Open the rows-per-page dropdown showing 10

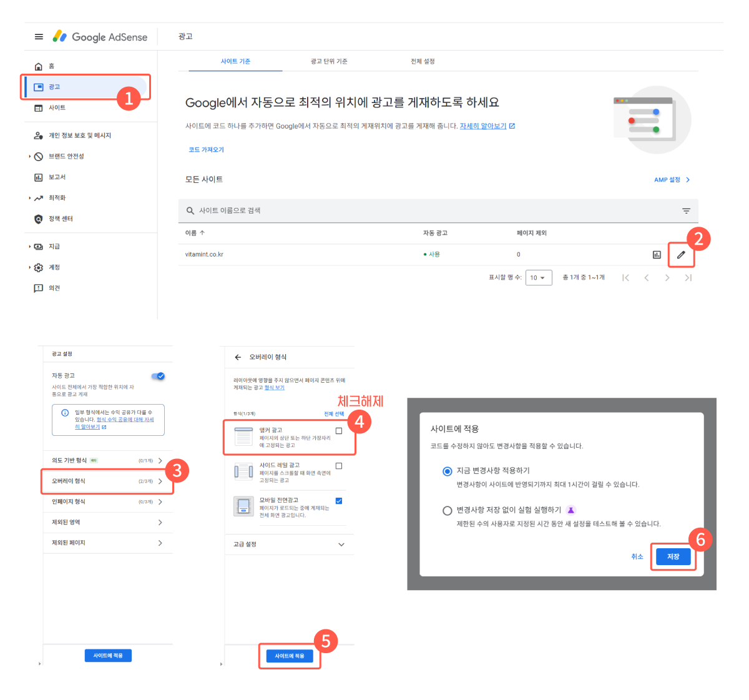[538, 277]
